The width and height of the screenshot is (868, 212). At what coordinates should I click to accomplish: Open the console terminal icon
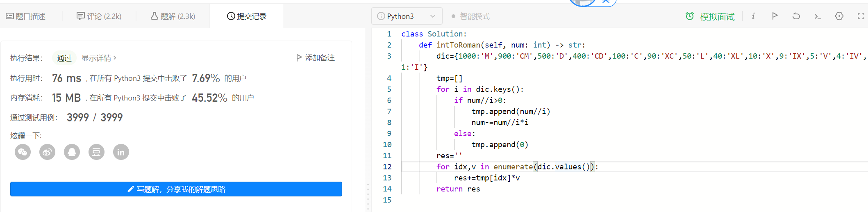tap(818, 16)
